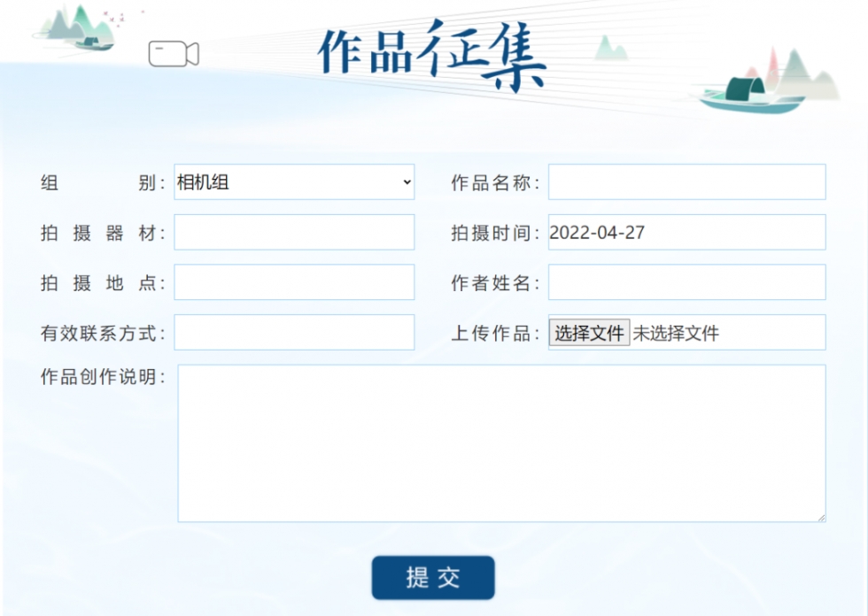Viewport: 868px width, 616px height.
Task: Open the 组别 dropdown showing 相机组
Action: [294, 182]
